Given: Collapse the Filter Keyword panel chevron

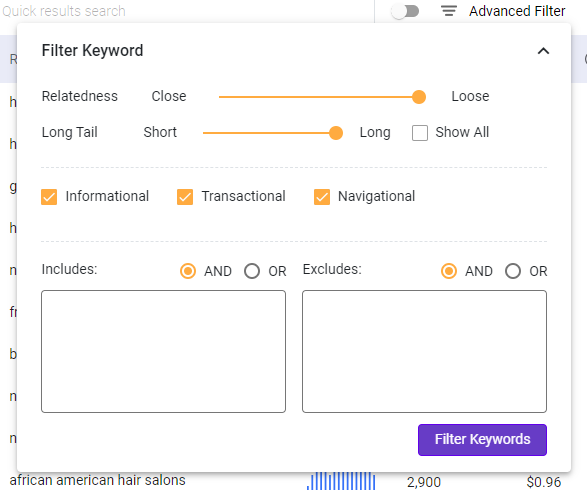Looking at the screenshot, I should point(543,51).
